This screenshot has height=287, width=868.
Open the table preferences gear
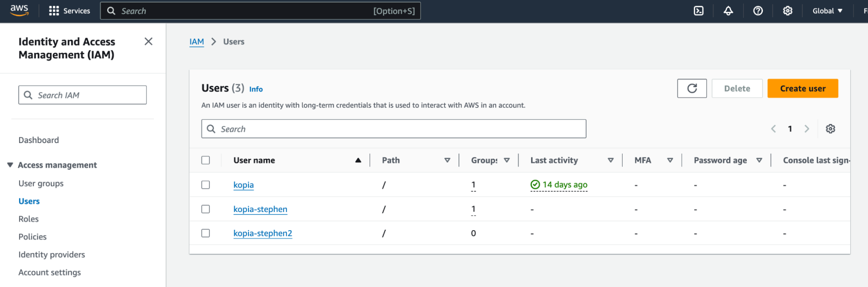click(x=830, y=129)
